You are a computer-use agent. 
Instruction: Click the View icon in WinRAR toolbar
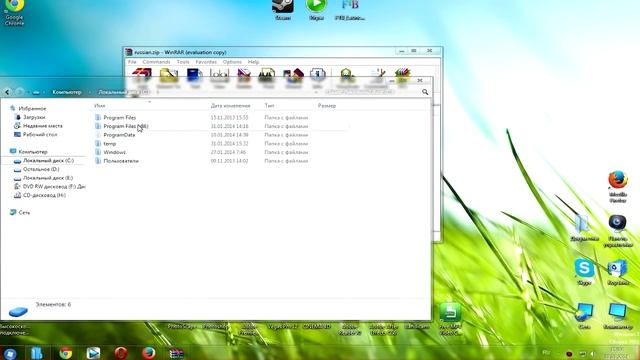[x=219, y=76]
